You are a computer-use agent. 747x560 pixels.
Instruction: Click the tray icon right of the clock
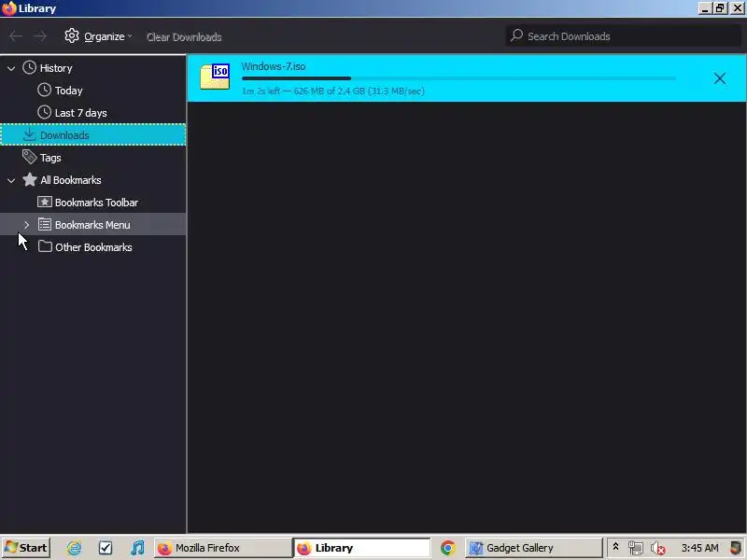coord(736,548)
